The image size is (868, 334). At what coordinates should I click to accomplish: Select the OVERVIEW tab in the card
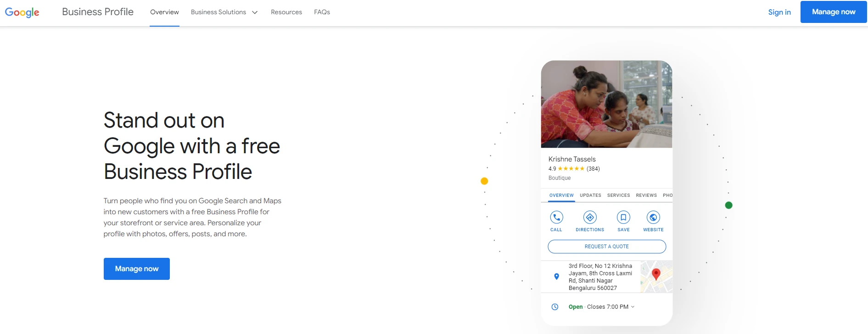click(561, 195)
